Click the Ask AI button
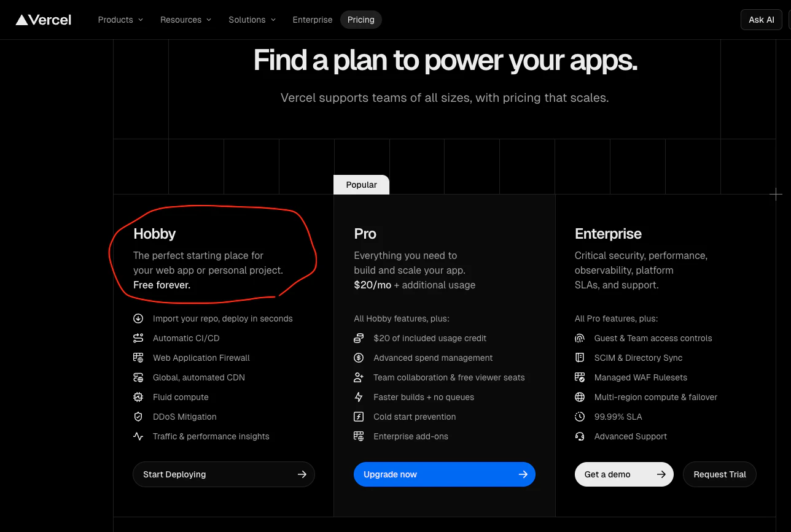This screenshot has width=791, height=532. coord(761,20)
